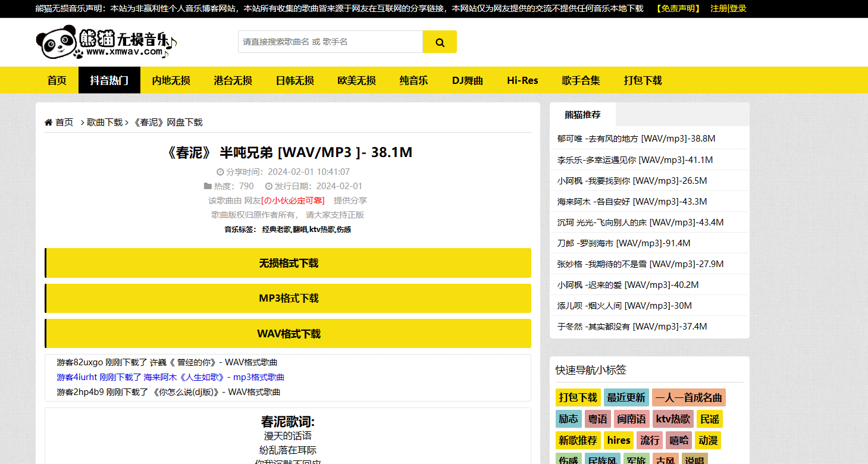868x464 pixels.
Task: Click the WAV格式下载 button
Action: (x=288, y=334)
